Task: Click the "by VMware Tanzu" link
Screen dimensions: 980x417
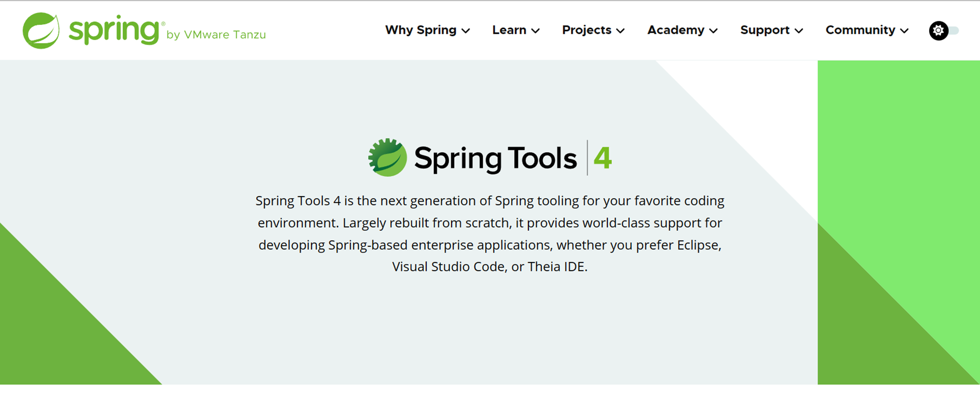Action: 216,35
